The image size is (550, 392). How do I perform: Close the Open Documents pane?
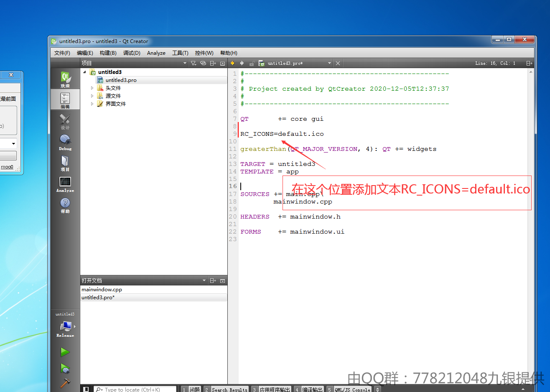[x=222, y=280]
